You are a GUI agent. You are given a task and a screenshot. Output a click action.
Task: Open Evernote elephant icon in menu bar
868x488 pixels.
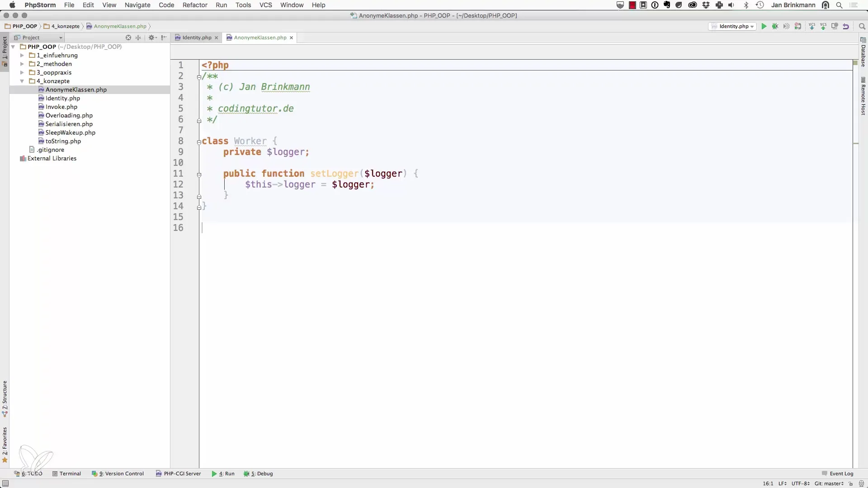point(667,5)
